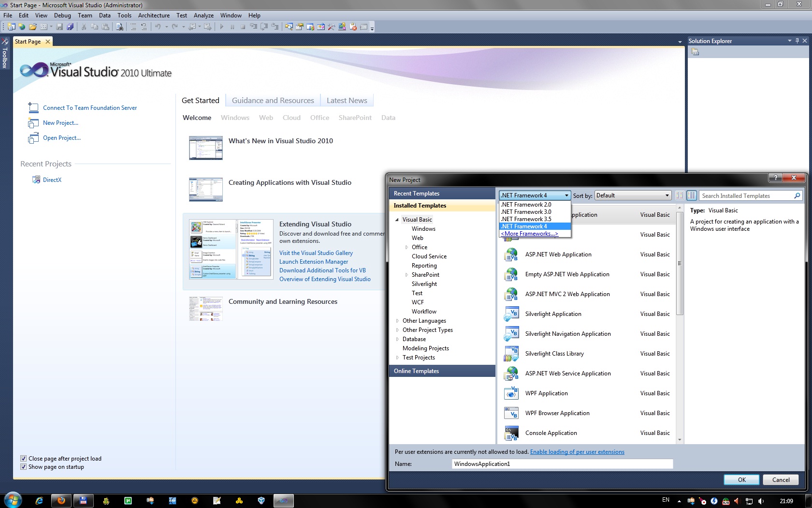
Task: Switch to the Guidance and Resources tab
Action: click(273, 101)
